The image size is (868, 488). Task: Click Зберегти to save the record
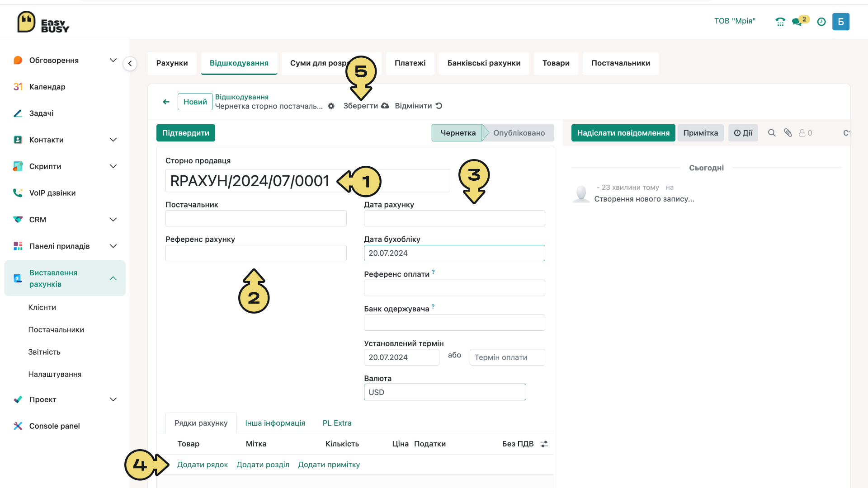coord(366,106)
